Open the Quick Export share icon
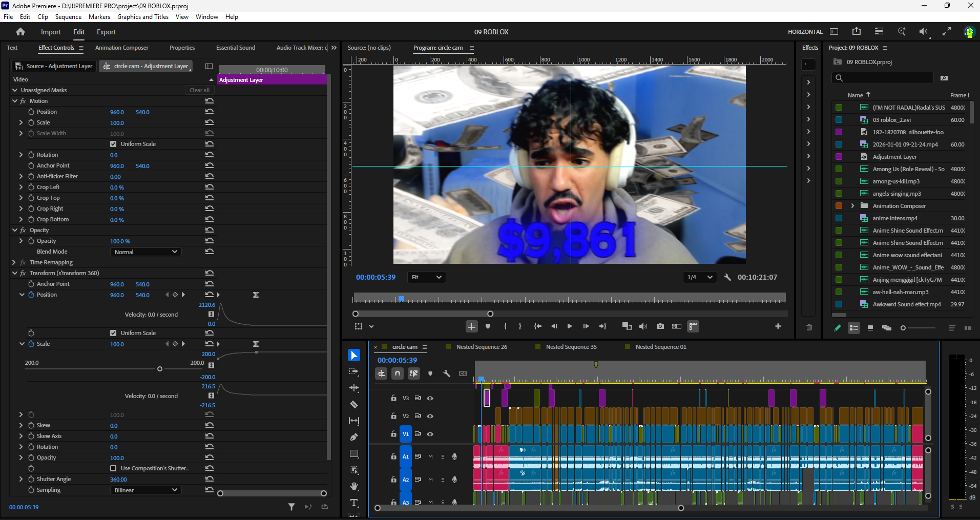Viewport: 980px width, 520px height. tap(857, 31)
